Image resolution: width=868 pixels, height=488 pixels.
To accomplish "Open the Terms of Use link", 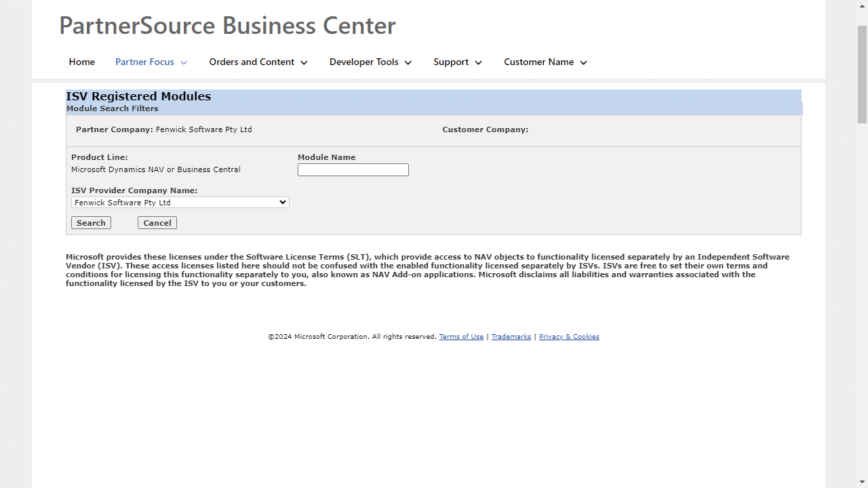I will tap(461, 337).
